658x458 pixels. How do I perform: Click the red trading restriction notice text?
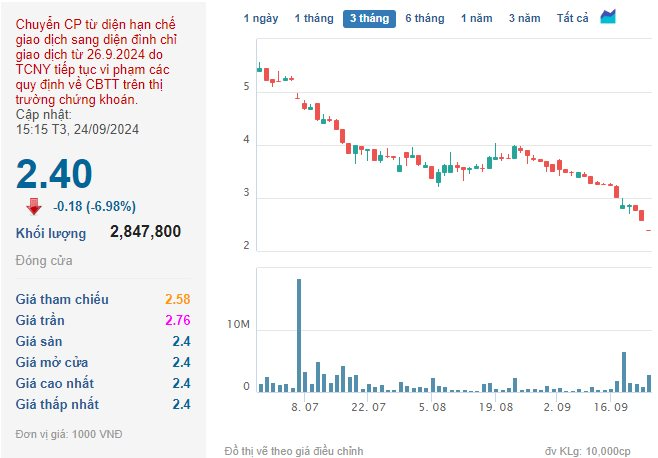point(88,60)
